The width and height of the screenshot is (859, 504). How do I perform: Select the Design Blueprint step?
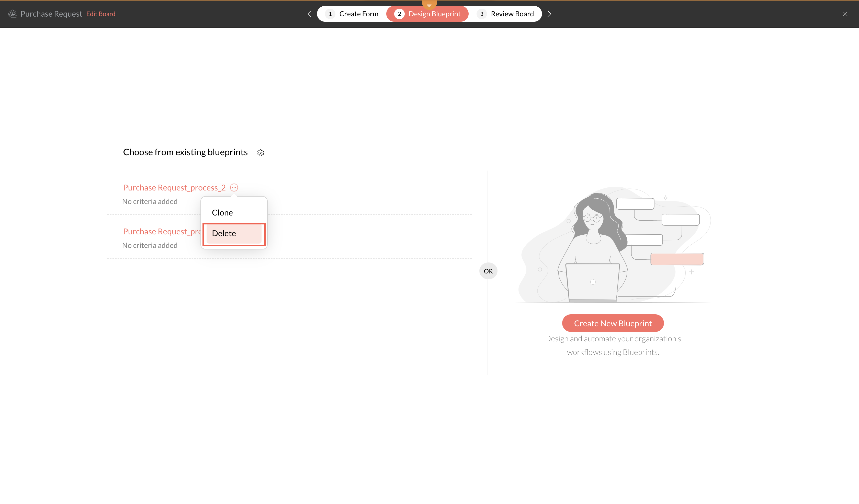tap(434, 14)
